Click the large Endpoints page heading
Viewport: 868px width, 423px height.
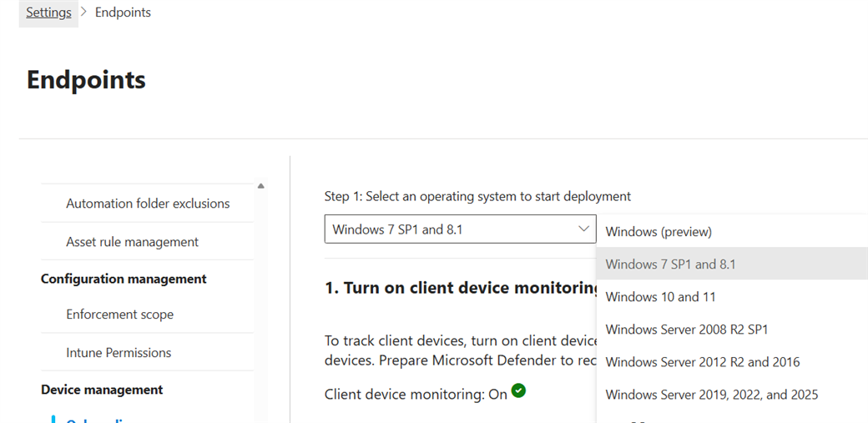click(86, 80)
